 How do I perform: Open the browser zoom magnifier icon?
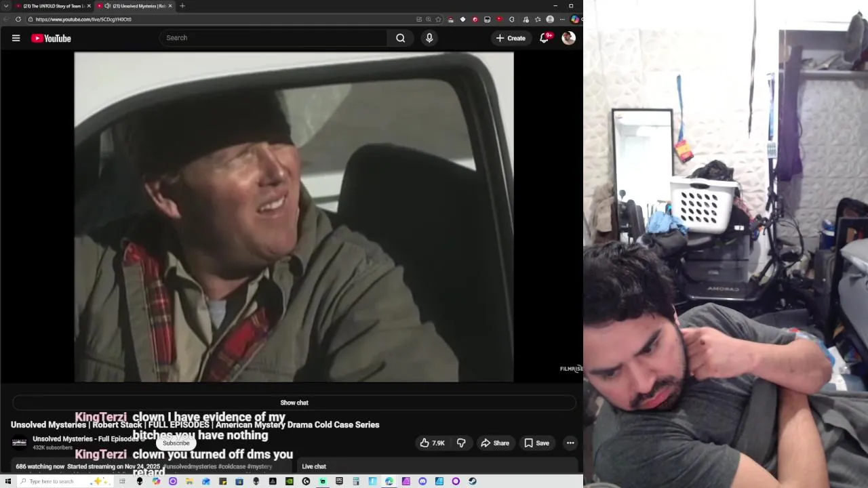tap(428, 19)
